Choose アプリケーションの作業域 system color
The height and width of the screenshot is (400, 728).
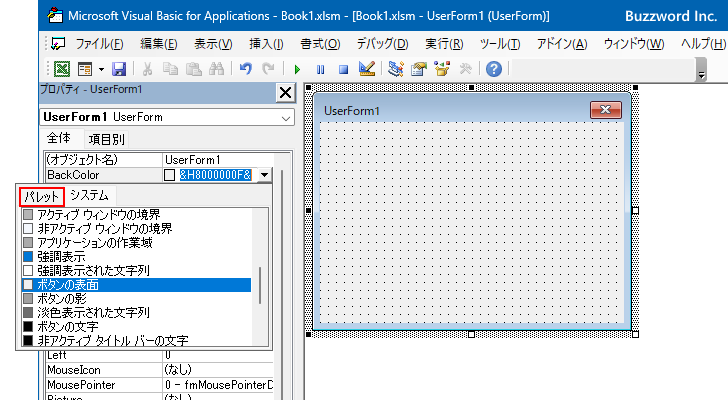click(137, 242)
